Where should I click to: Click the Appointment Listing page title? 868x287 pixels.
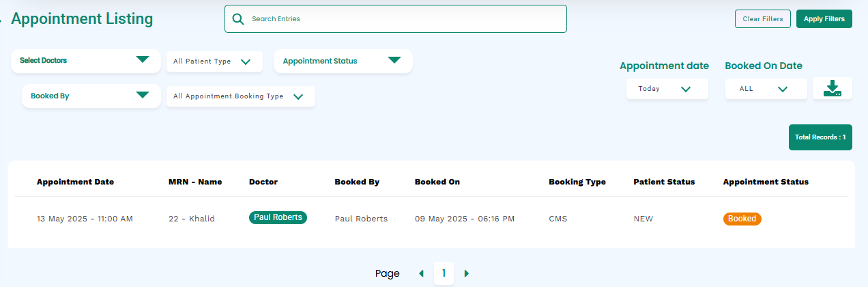point(82,19)
